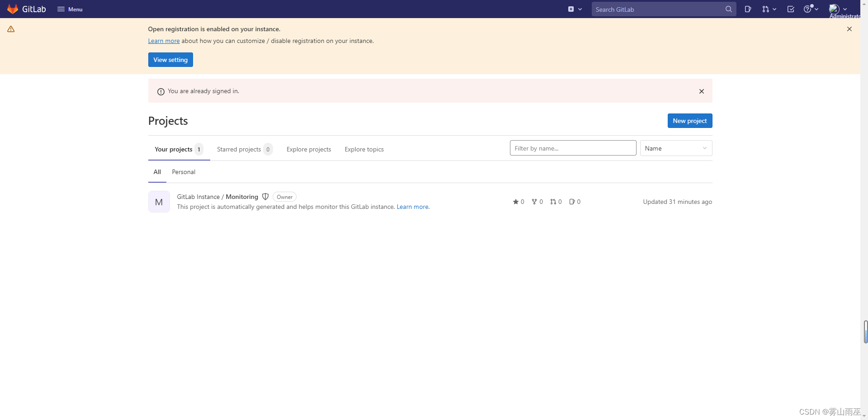Click the shield icon beside Monitoring

(265, 196)
